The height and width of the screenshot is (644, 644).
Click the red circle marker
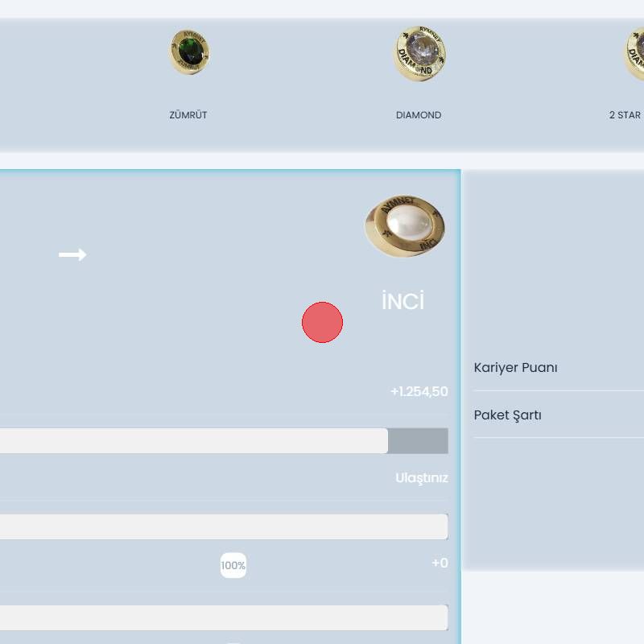pos(322,323)
